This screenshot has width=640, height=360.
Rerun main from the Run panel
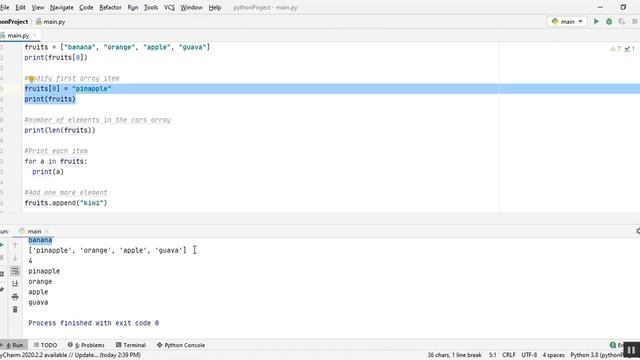tap(2, 245)
